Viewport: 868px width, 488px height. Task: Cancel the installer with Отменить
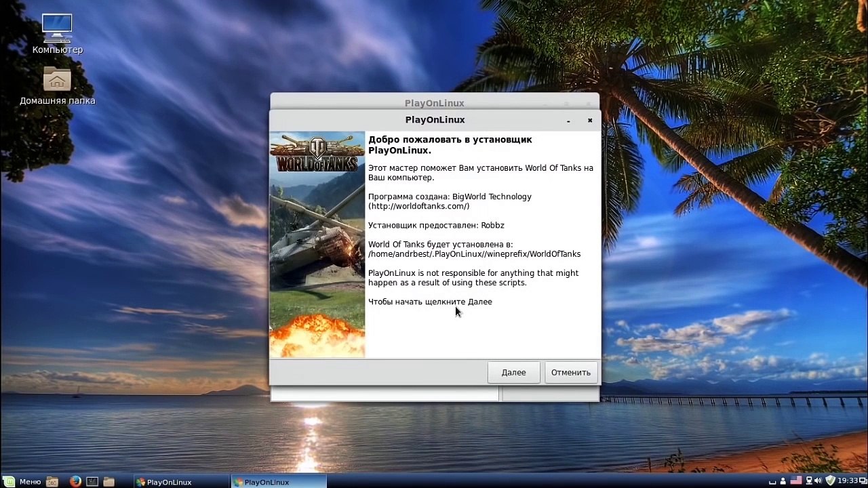(x=570, y=372)
